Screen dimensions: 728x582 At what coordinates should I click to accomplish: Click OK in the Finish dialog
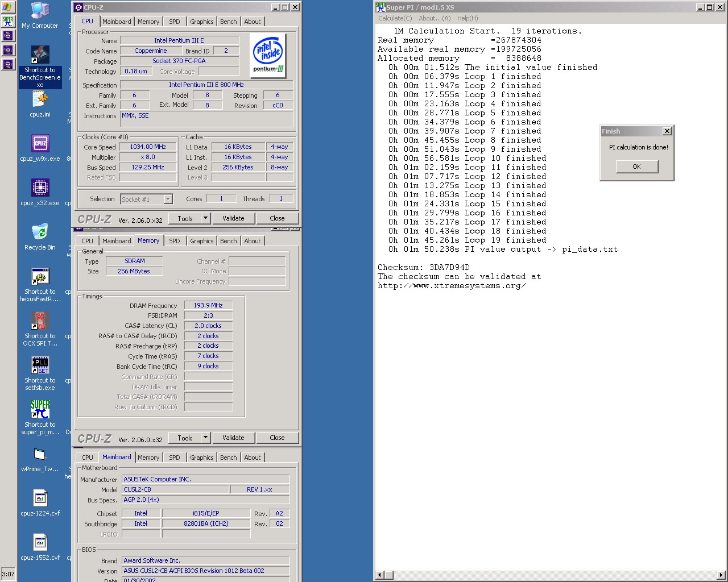point(636,167)
